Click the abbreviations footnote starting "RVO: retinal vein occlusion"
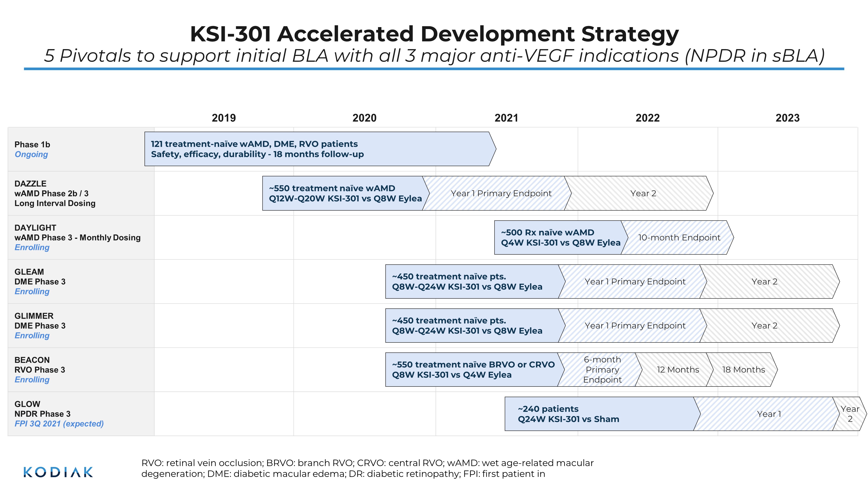Image resolution: width=868 pixels, height=488 pixels. (x=367, y=468)
